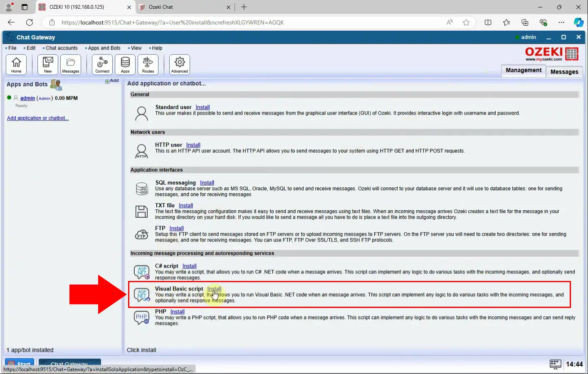Switch to the Ozeki Chat browser tab
The image size is (588, 374).
pos(185,7)
